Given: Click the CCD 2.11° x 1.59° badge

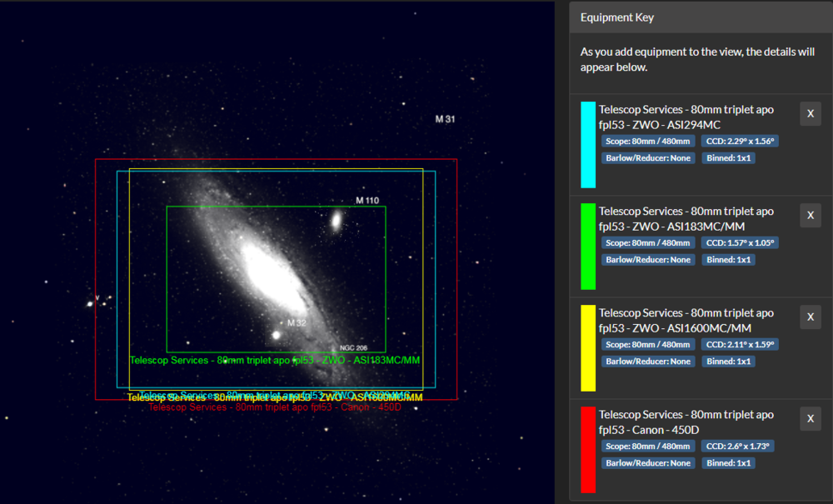Looking at the screenshot, I should click(x=740, y=345).
